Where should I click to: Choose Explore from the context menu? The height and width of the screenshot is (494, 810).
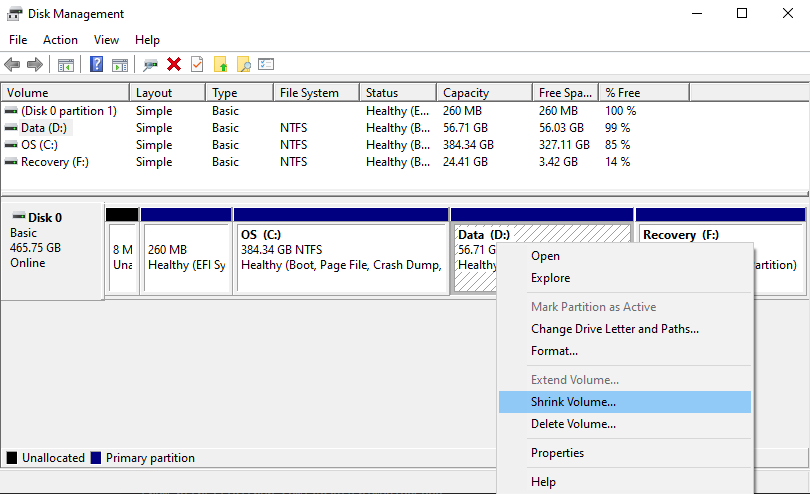(x=625, y=278)
